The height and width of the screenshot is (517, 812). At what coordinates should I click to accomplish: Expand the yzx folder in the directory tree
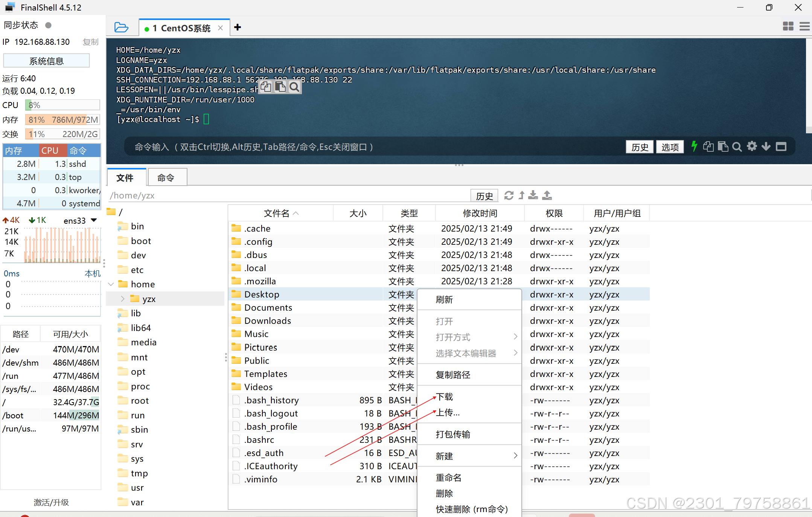click(x=123, y=299)
